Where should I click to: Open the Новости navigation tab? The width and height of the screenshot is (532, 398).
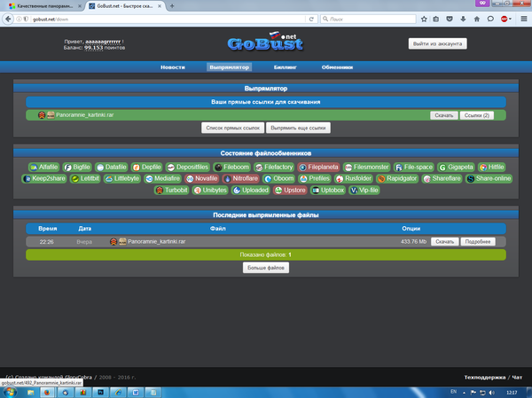coord(173,67)
